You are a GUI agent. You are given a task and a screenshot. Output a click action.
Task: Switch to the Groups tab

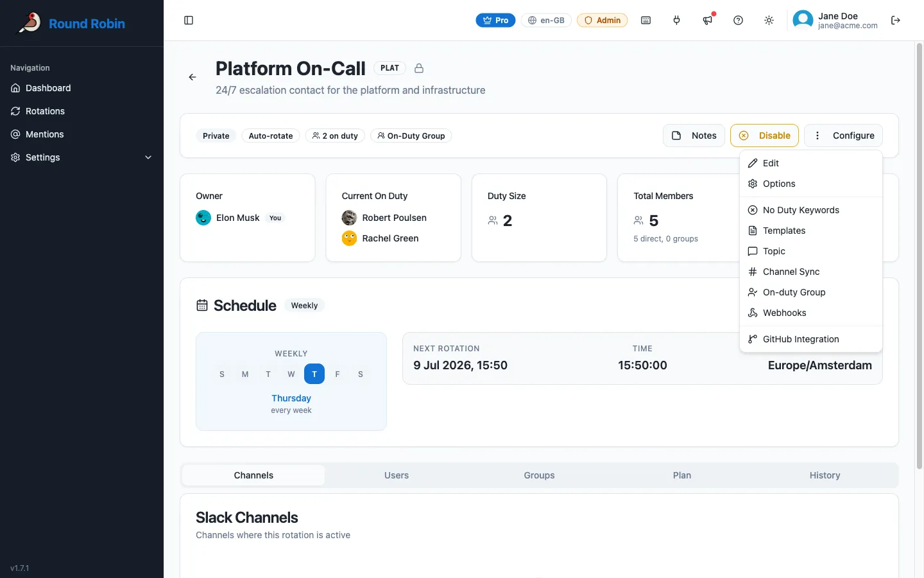[539, 475]
